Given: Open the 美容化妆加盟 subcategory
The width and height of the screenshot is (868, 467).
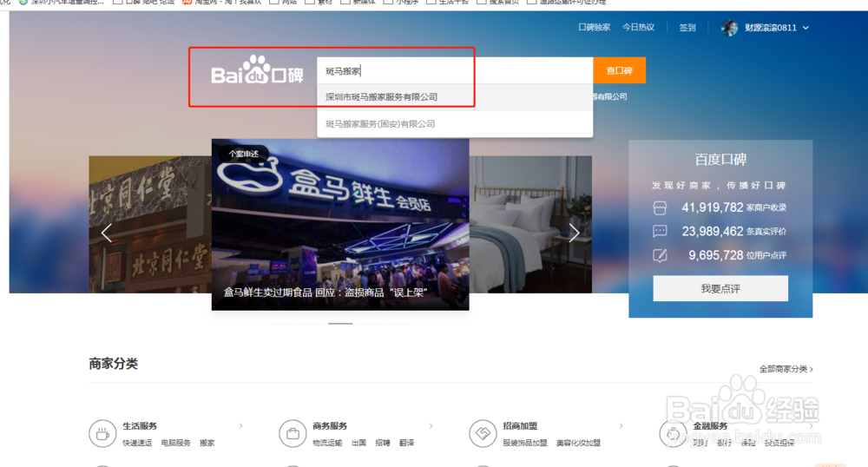Looking at the screenshot, I should [x=578, y=443].
